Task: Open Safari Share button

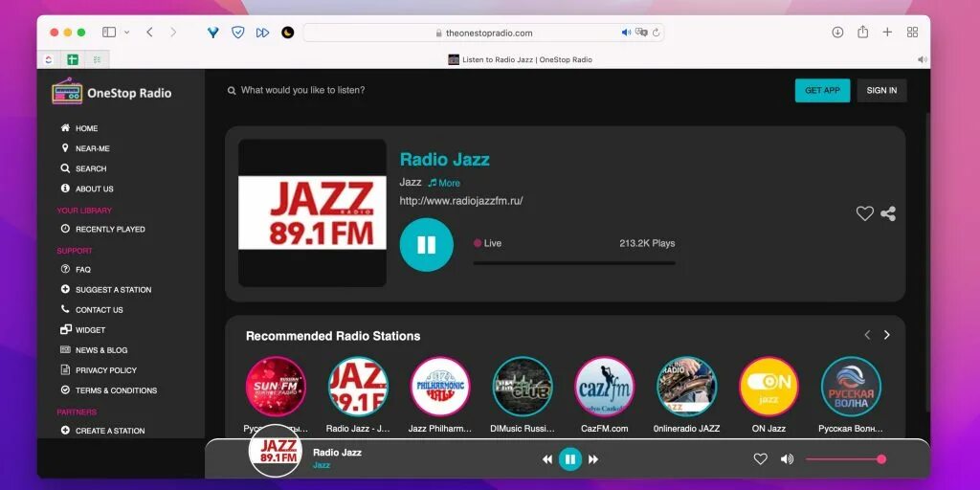Action: tap(862, 32)
